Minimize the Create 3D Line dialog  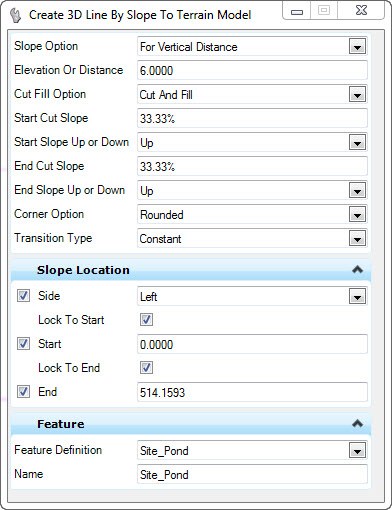click(x=297, y=11)
